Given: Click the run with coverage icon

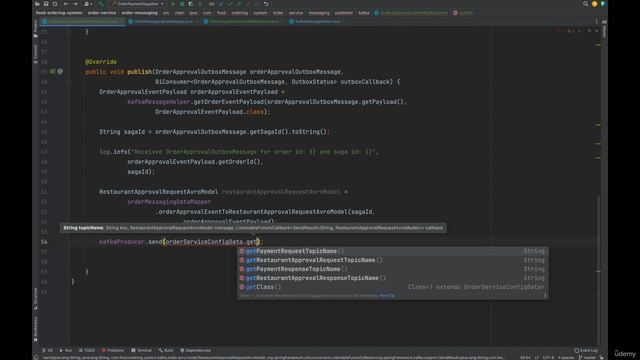Looking at the screenshot, I should [x=191, y=4].
